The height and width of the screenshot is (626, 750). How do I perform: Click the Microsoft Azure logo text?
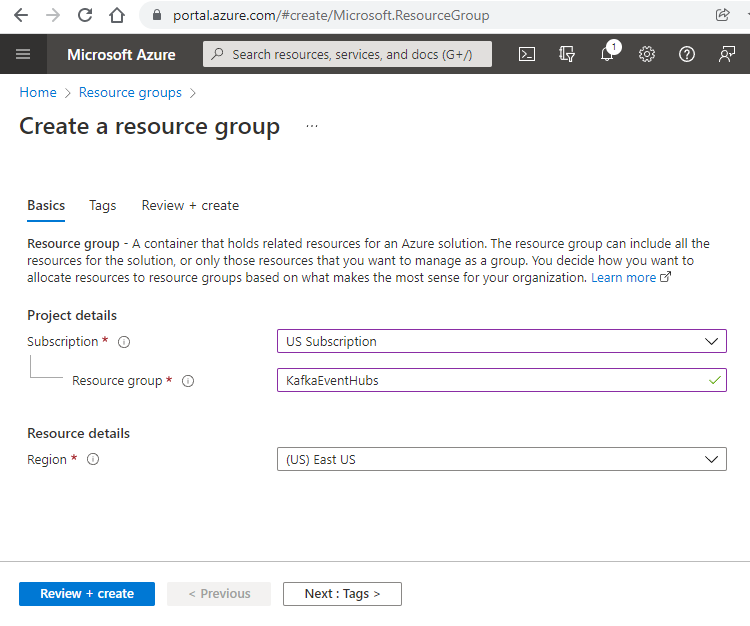pos(121,55)
